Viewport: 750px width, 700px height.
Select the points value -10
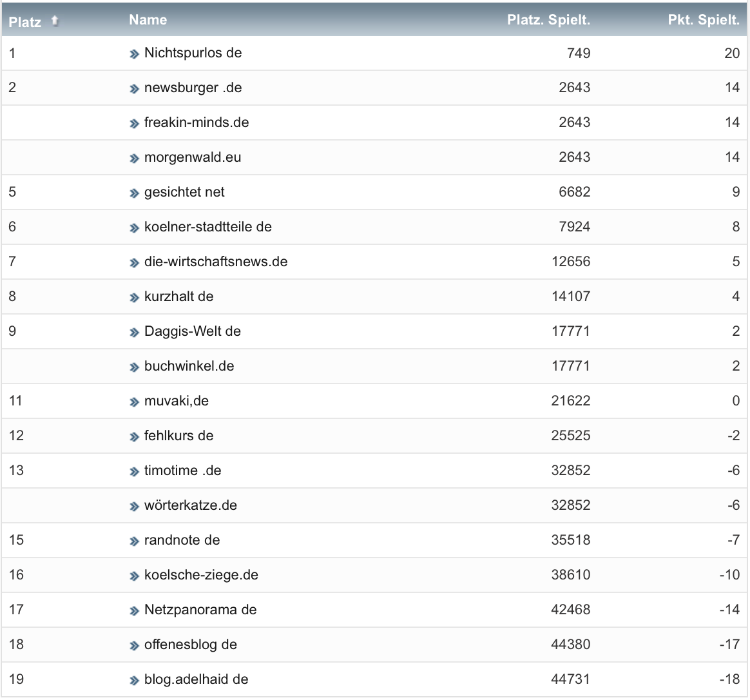click(729, 575)
